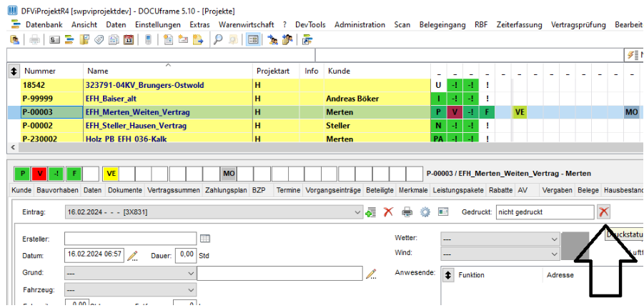This screenshot has width=644, height=308.
Task: Open the stacked documents toolbar icon
Action: point(114,40)
